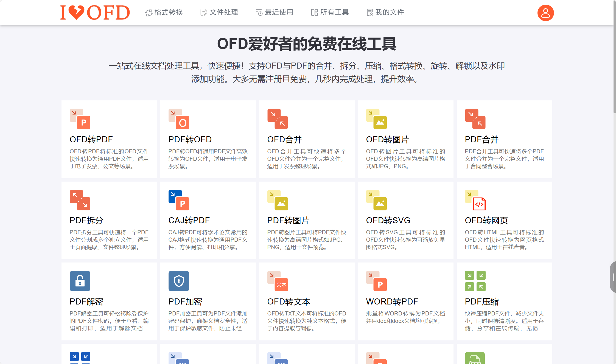Click the PDF拆分 split icon

click(80, 200)
